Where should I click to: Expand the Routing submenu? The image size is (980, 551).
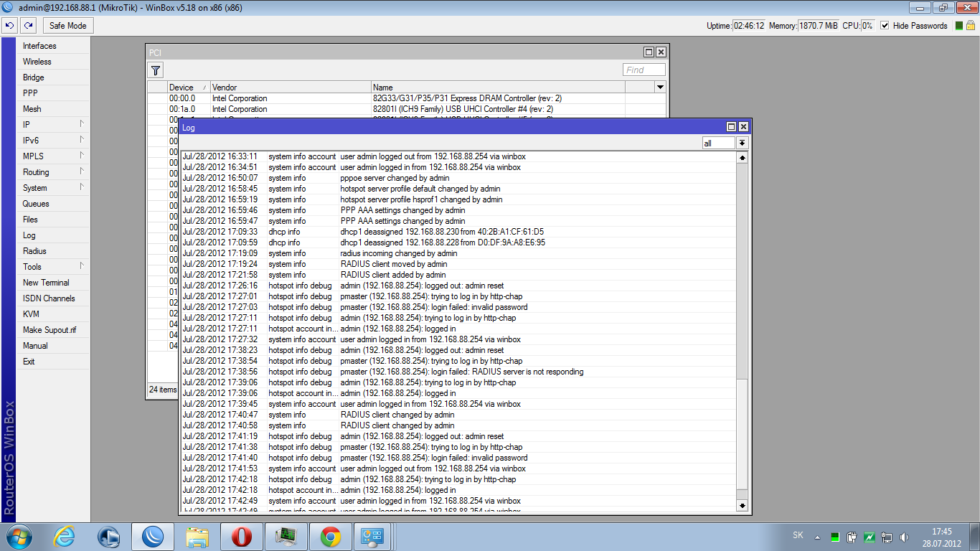point(54,172)
